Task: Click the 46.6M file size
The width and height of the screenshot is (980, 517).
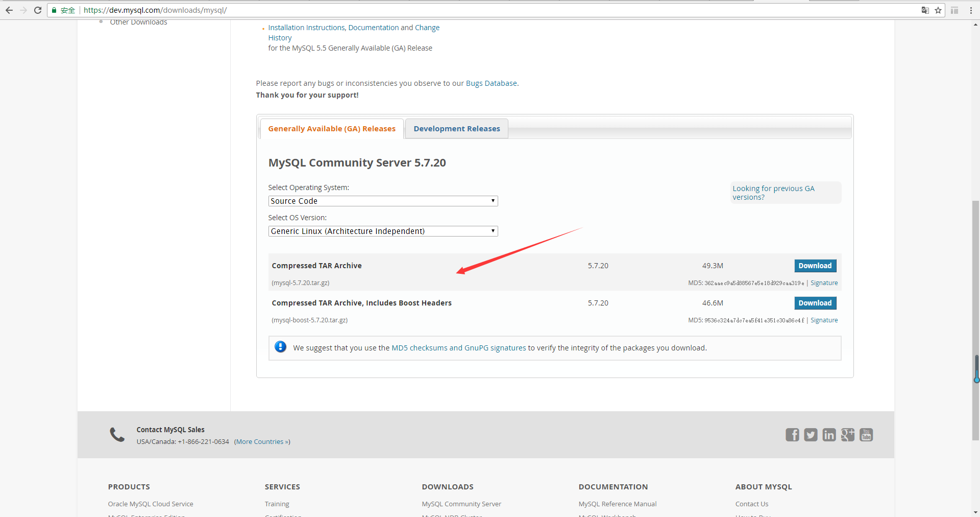Action: click(713, 303)
